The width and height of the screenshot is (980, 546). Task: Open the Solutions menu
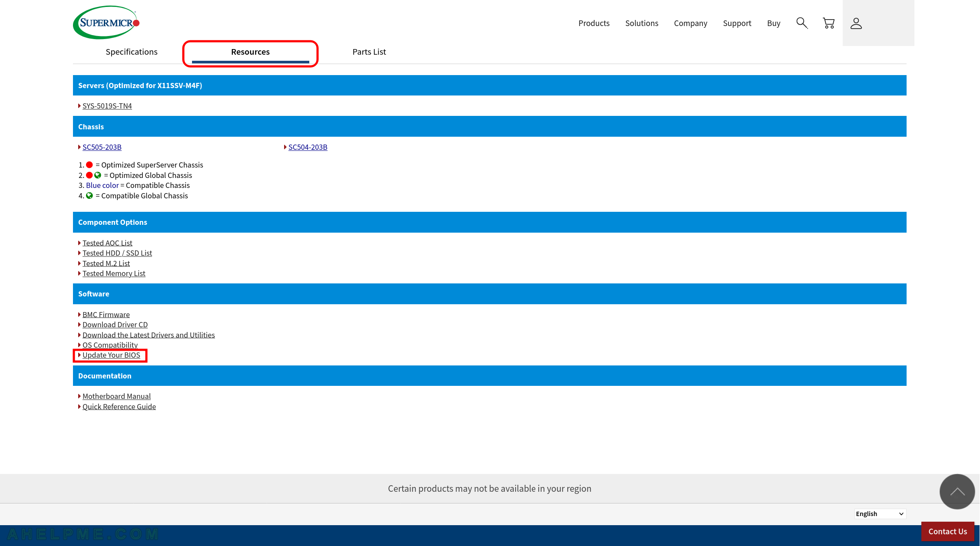(x=641, y=23)
